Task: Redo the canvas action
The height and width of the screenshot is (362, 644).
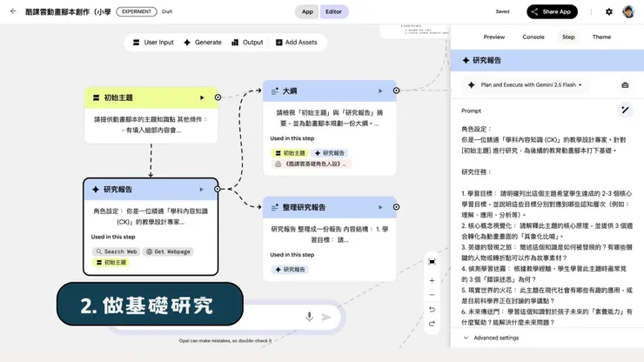Action: tap(432, 324)
